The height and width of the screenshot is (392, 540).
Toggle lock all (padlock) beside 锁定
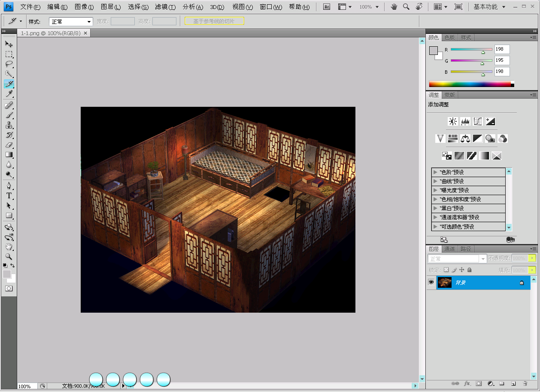pos(470,270)
